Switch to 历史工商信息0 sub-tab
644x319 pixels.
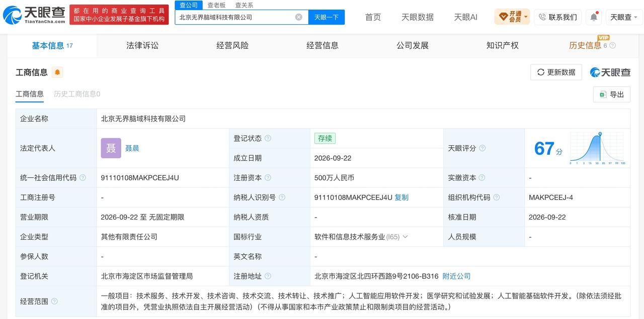click(x=77, y=94)
